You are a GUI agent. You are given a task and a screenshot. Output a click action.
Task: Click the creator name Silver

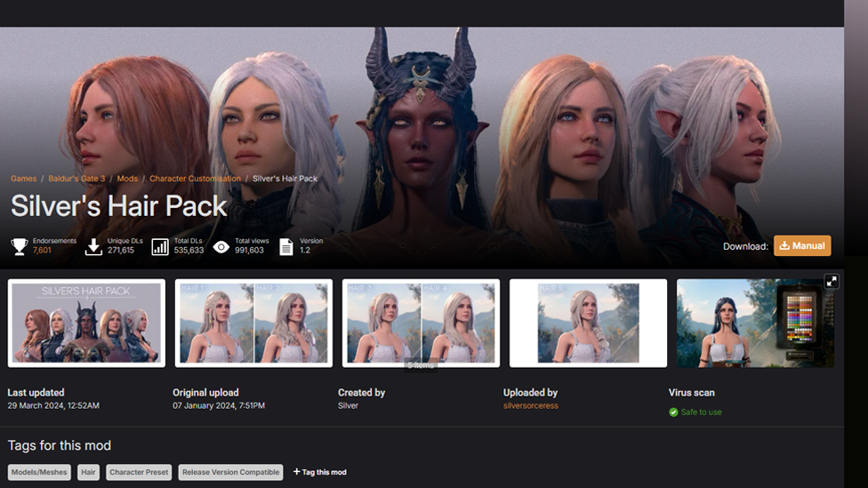click(348, 405)
